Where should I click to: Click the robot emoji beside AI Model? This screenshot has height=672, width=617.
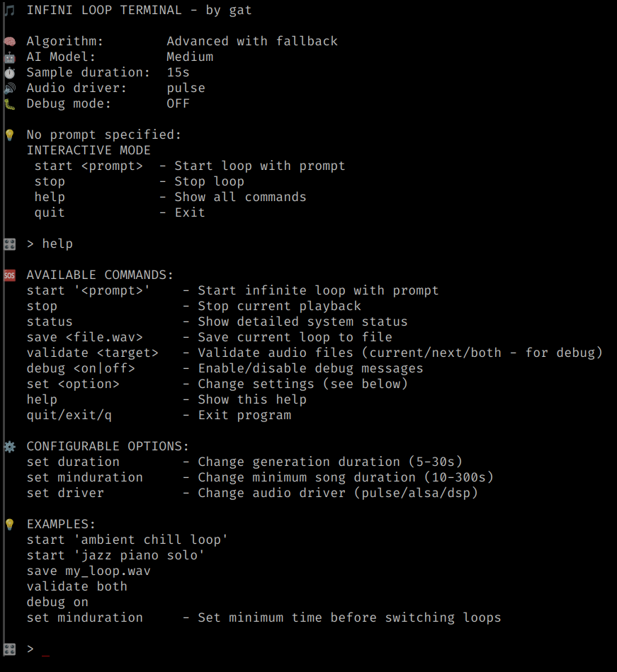9,57
